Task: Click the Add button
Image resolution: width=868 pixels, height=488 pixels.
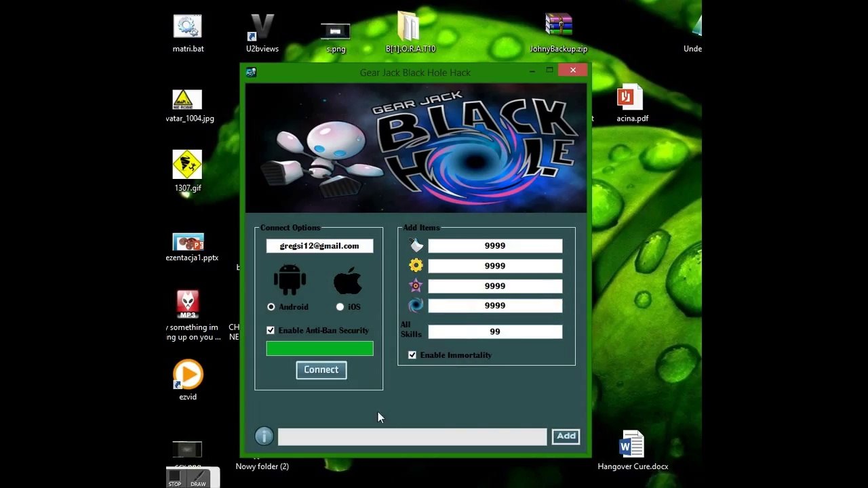Action: click(566, 436)
